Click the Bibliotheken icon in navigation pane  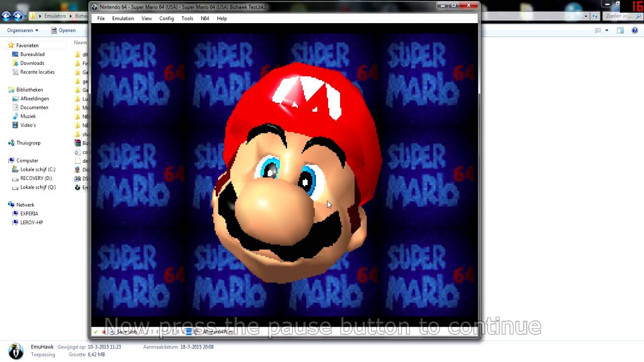click(11, 90)
